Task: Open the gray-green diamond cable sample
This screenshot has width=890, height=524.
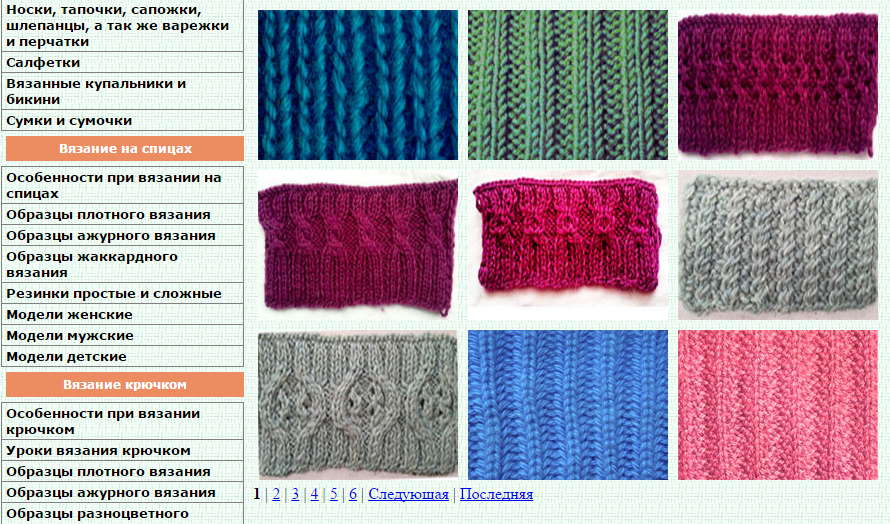Action: click(x=358, y=405)
